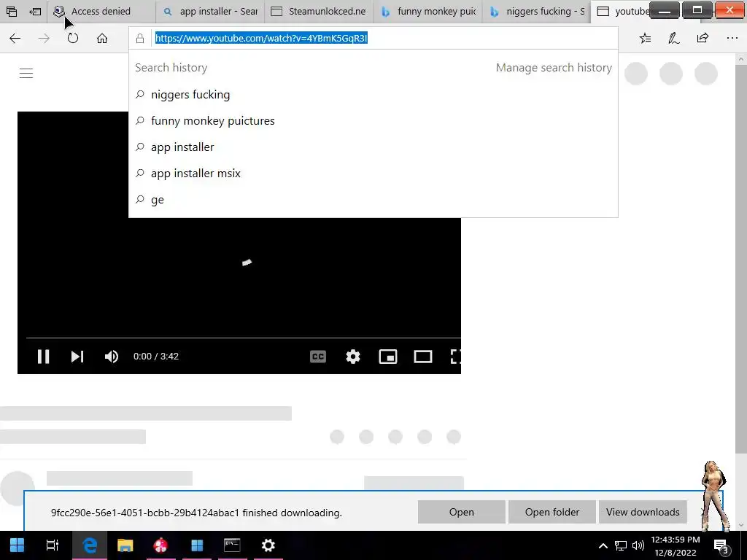Click the set these tabs aside icon
Screen dimensions: 747x560
point(35,11)
